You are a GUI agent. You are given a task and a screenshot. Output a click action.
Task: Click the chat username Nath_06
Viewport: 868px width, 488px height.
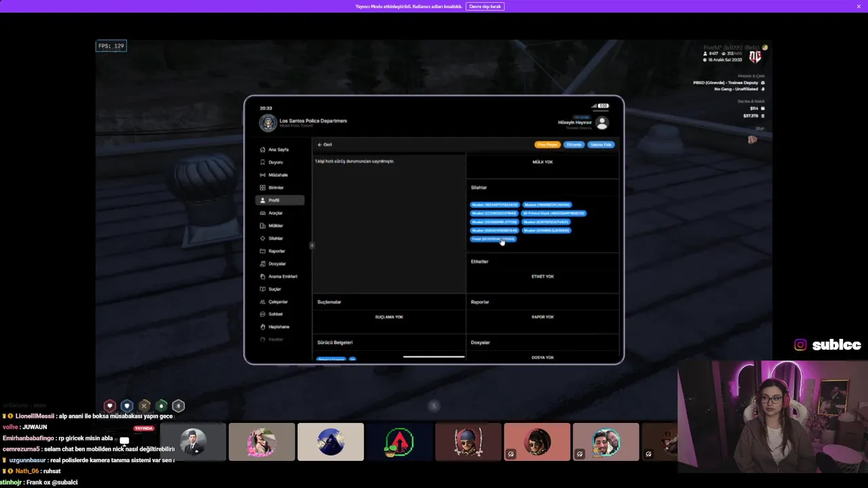click(27, 471)
